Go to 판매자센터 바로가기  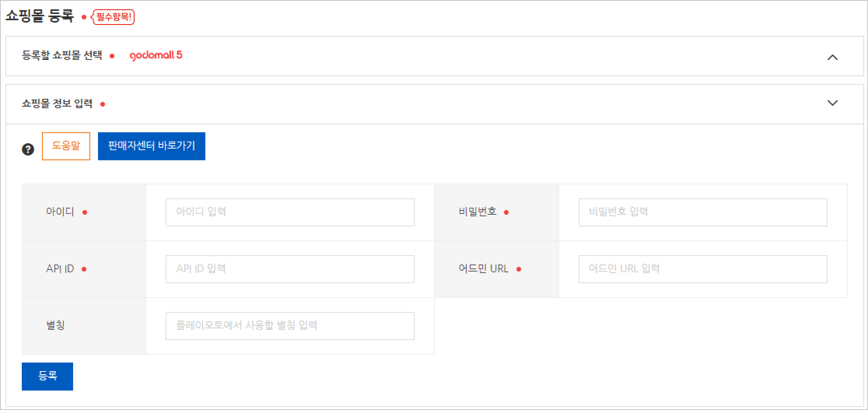[151, 146]
